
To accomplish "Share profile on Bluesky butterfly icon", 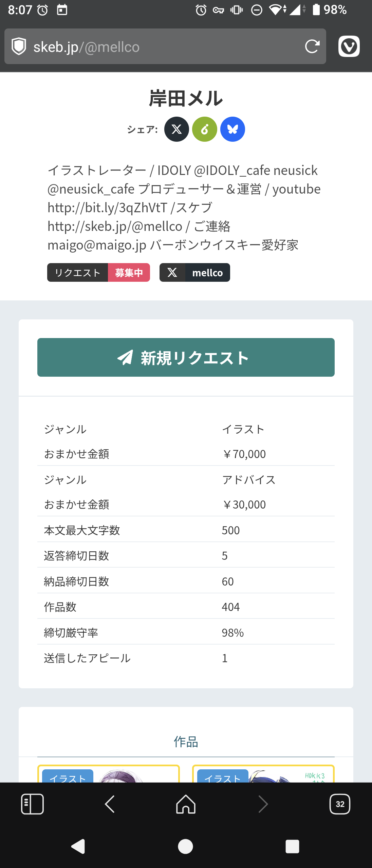I will coord(232,129).
